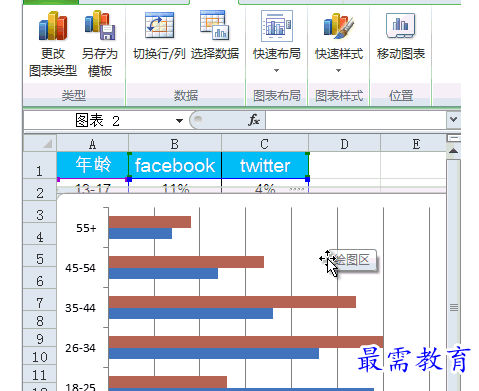479x391 pixels.
Task: Click the 55+ axis label
Action: click(x=86, y=228)
